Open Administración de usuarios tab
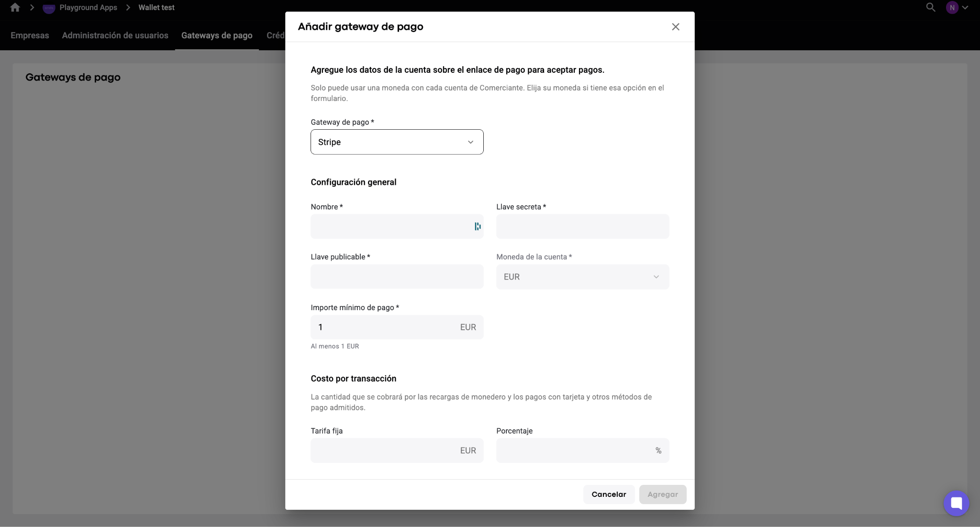 point(115,35)
